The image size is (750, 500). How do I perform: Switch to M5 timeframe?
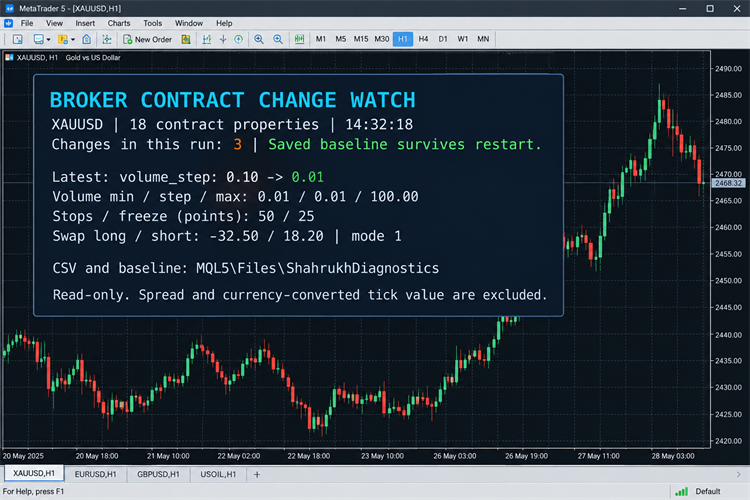pos(341,39)
